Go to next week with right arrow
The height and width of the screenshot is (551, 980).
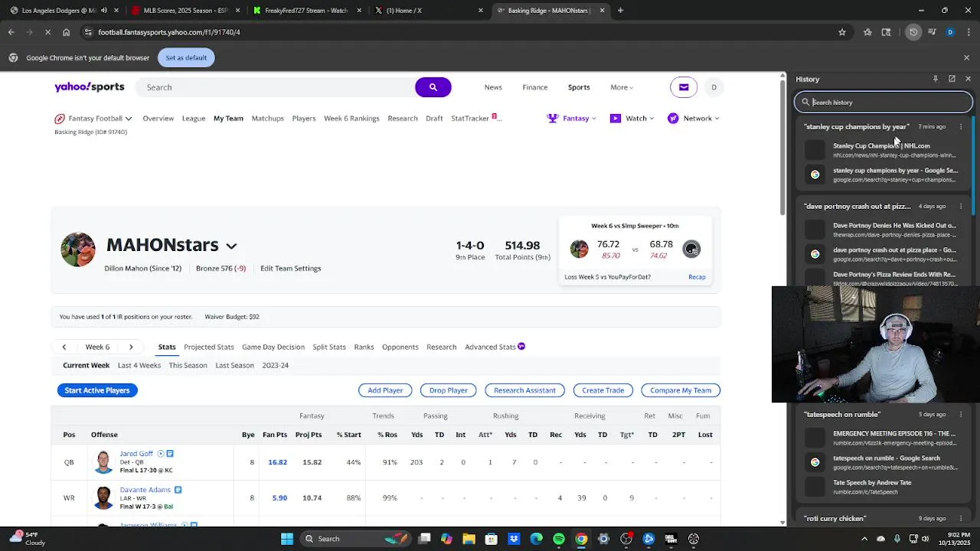(131, 347)
